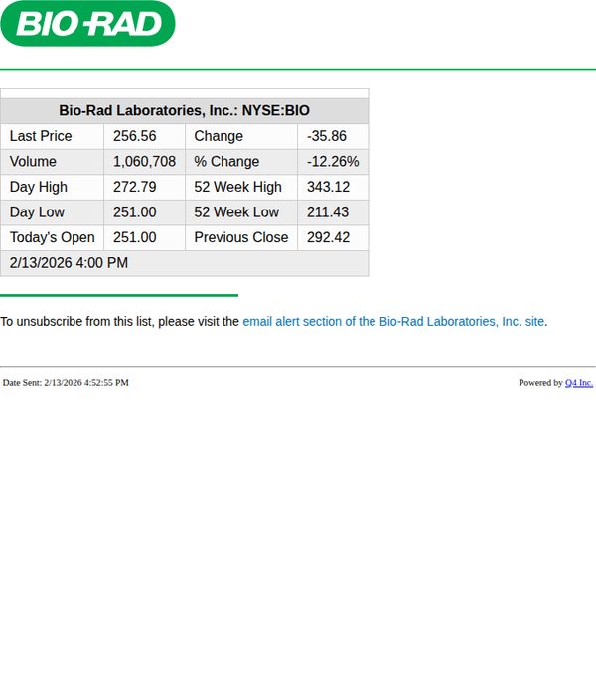
Task: Click the Date Sent footer text
Action: [66, 383]
